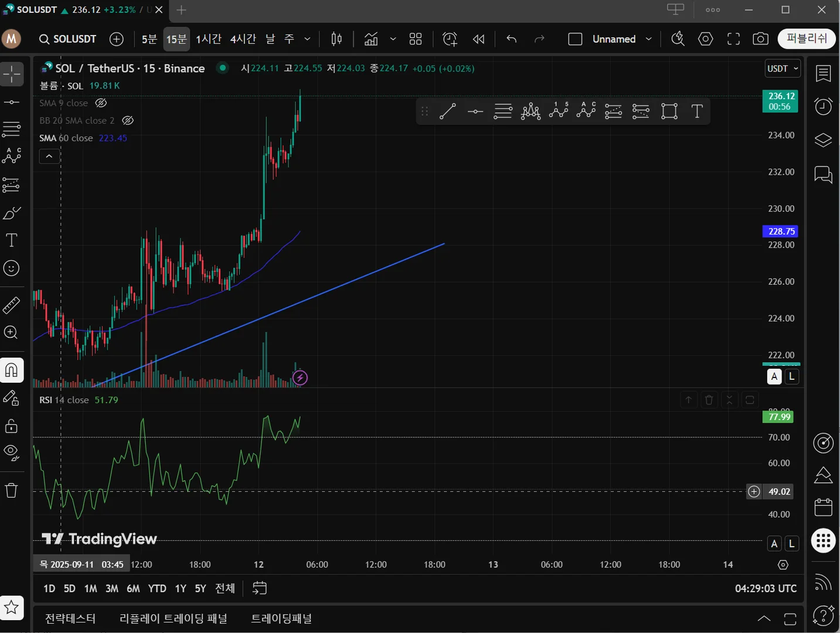
Task: Open the timeframe dropdown arrow
Action: click(307, 39)
